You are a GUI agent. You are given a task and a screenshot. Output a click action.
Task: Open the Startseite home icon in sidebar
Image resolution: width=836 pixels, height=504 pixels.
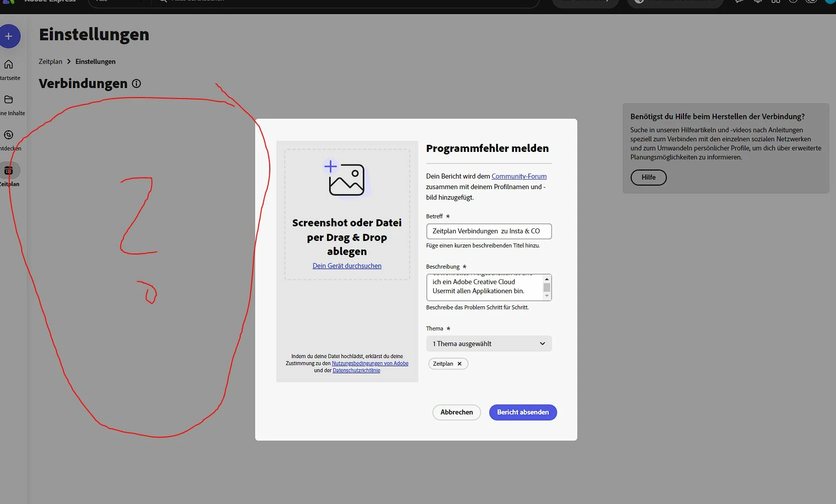point(9,64)
